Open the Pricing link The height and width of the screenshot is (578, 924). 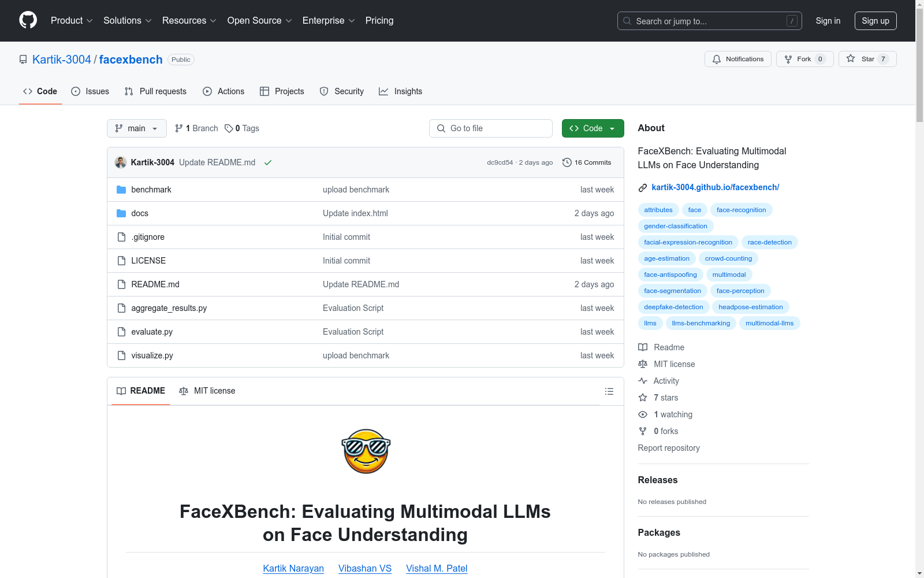tap(379, 21)
